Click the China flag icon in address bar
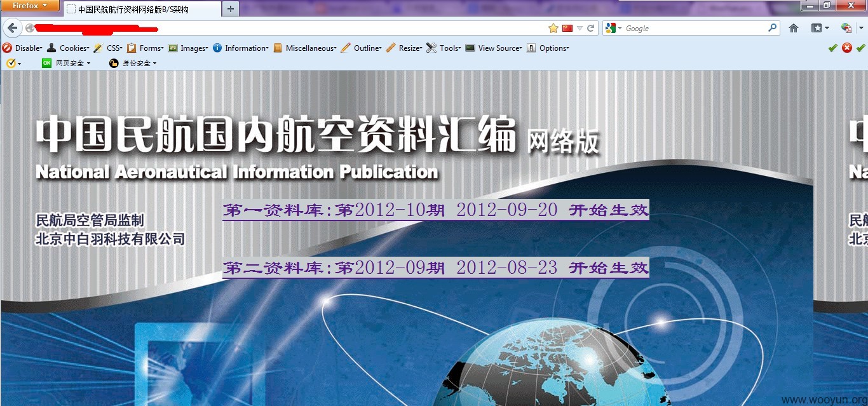 pyautogui.click(x=567, y=28)
